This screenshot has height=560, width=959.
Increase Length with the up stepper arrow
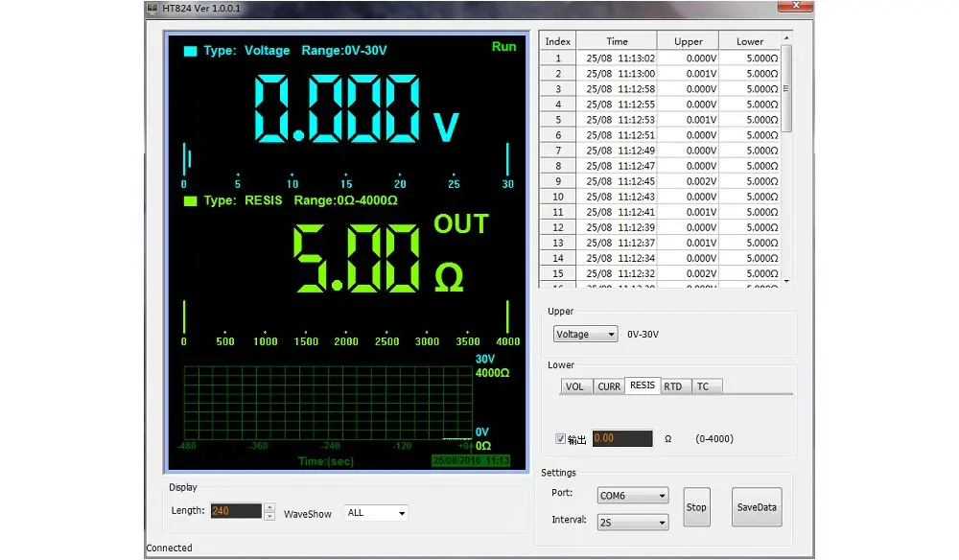pos(269,507)
